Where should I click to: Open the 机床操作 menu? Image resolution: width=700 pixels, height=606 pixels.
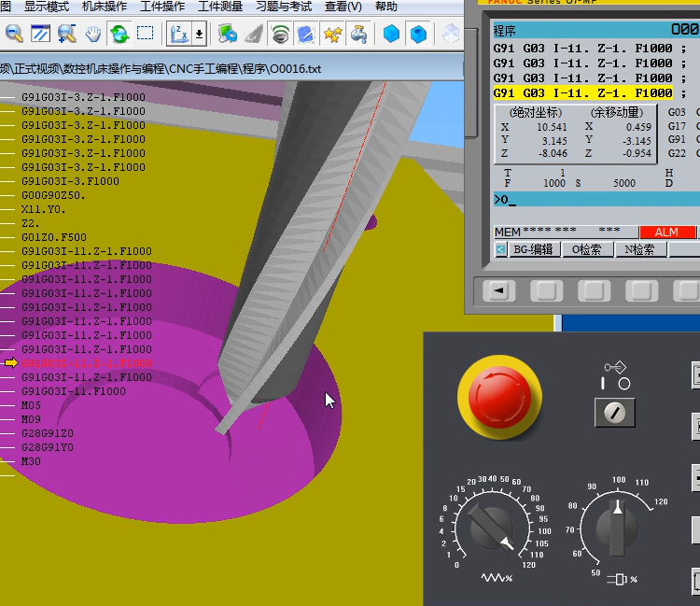point(105,7)
